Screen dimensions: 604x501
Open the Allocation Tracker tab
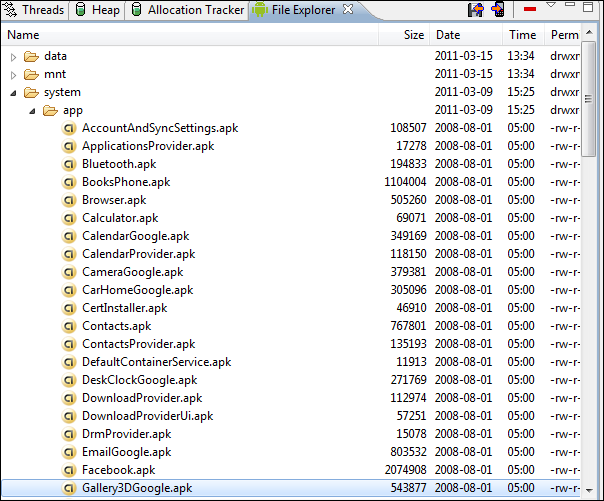coord(188,10)
